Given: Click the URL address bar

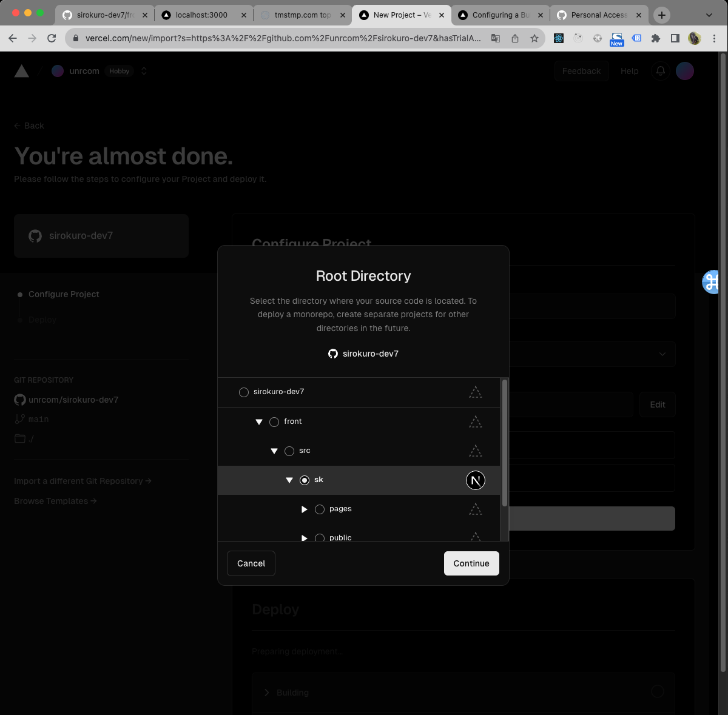Looking at the screenshot, I should pos(283,38).
